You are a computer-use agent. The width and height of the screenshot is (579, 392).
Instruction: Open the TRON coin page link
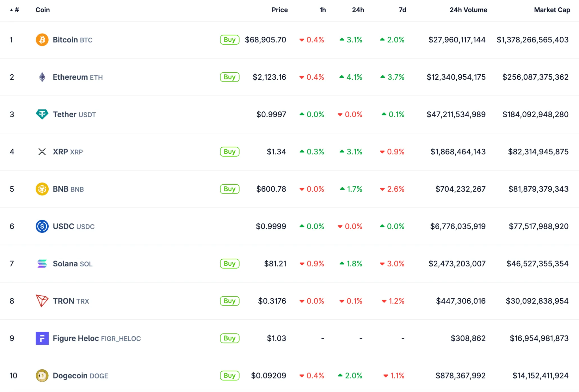pyautogui.click(x=64, y=301)
